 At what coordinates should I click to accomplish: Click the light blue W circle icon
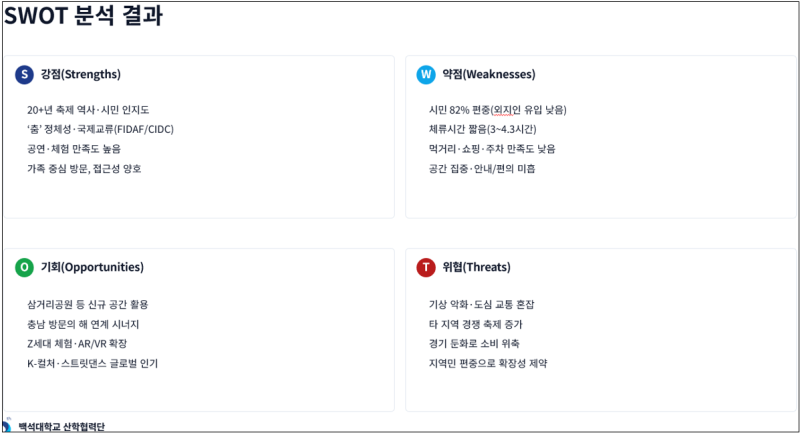pyautogui.click(x=426, y=74)
